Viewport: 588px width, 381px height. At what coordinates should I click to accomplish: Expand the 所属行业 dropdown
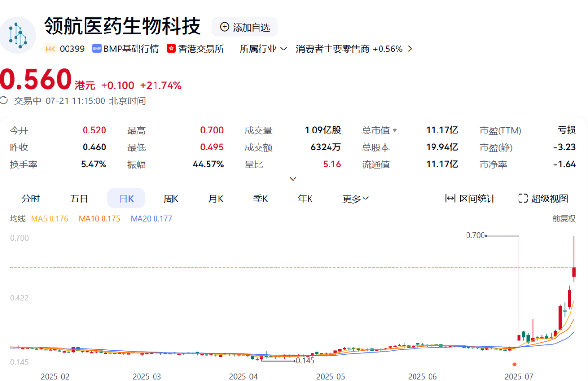[x=263, y=49]
